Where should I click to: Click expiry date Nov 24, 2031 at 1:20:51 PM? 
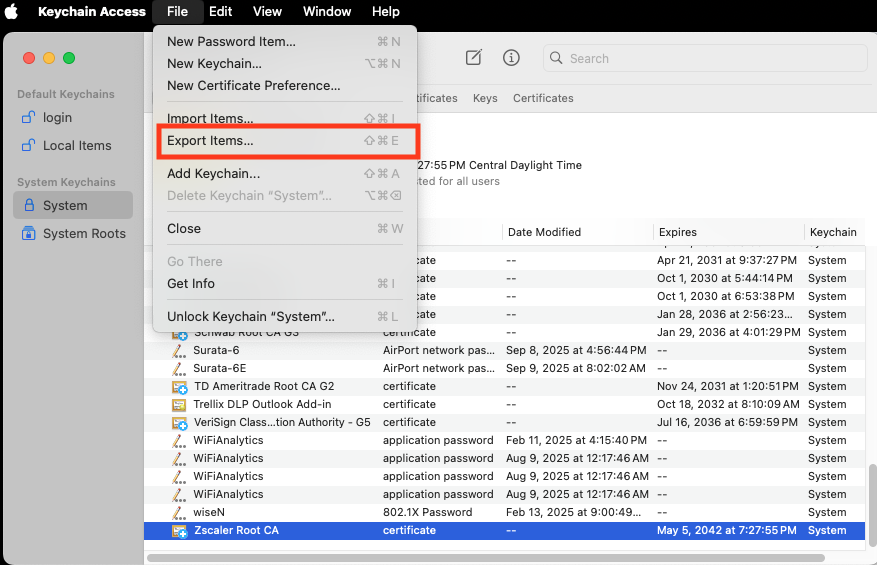(728, 386)
